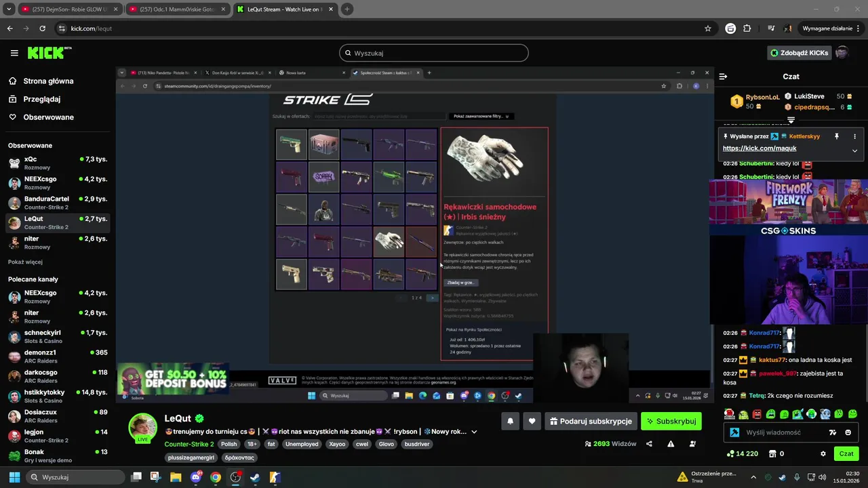Open the 14 220 channel points balance
Image resolution: width=868 pixels, height=488 pixels.
742,454
